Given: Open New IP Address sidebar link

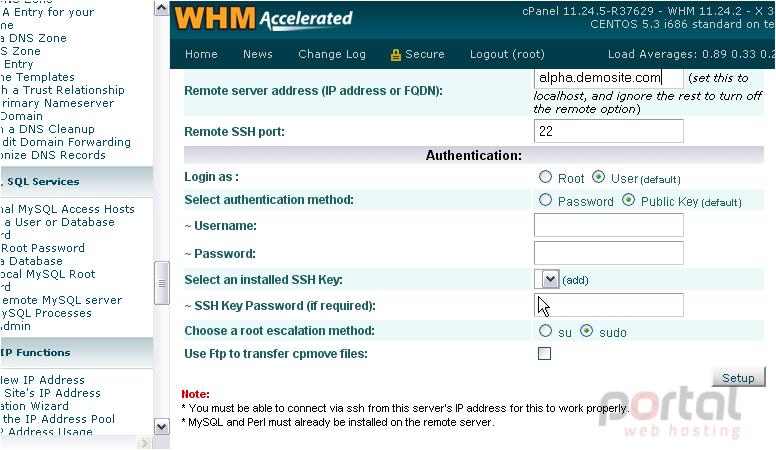Looking at the screenshot, I should [x=43, y=380].
